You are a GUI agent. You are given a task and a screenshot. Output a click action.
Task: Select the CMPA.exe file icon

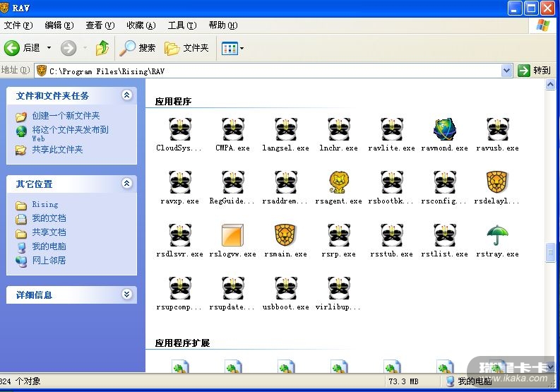click(x=233, y=129)
